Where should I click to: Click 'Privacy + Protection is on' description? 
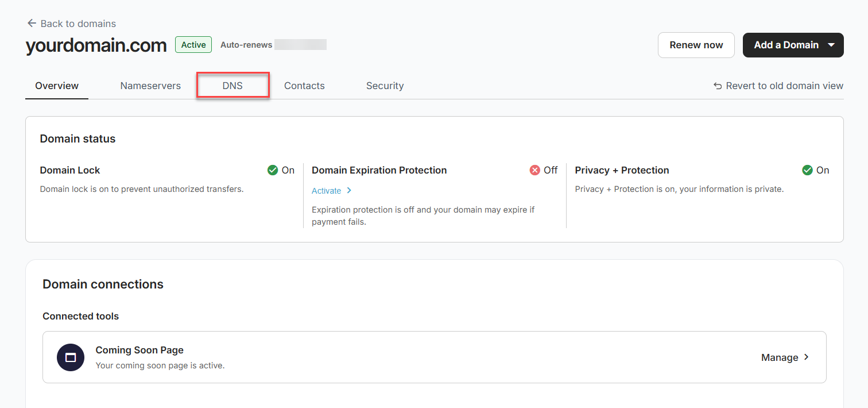coord(679,189)
